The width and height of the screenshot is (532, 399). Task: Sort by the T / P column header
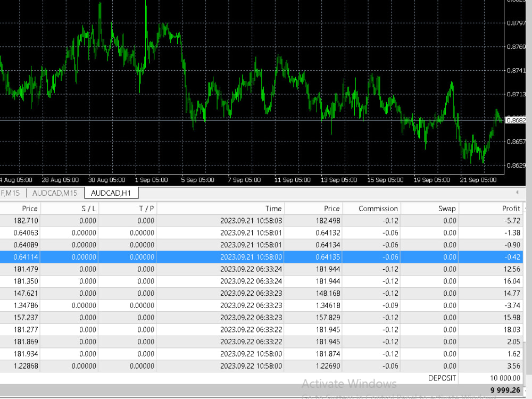point(128,209)
